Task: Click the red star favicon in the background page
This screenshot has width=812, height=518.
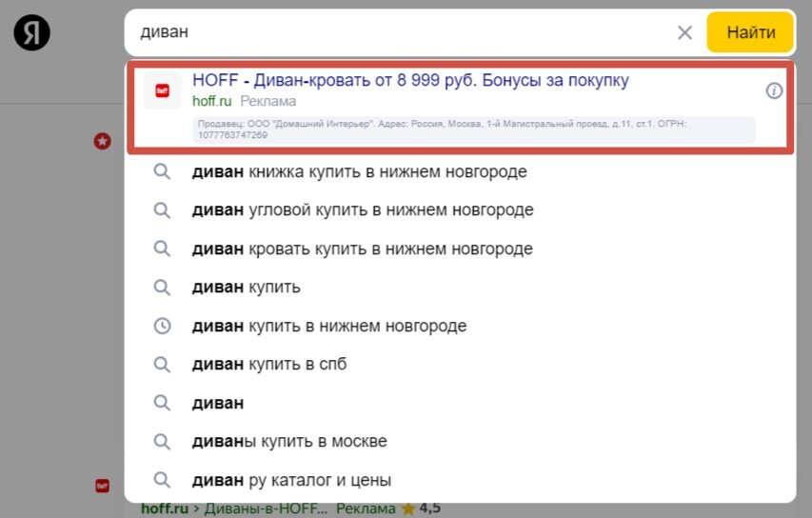Action: pos(102,141)
